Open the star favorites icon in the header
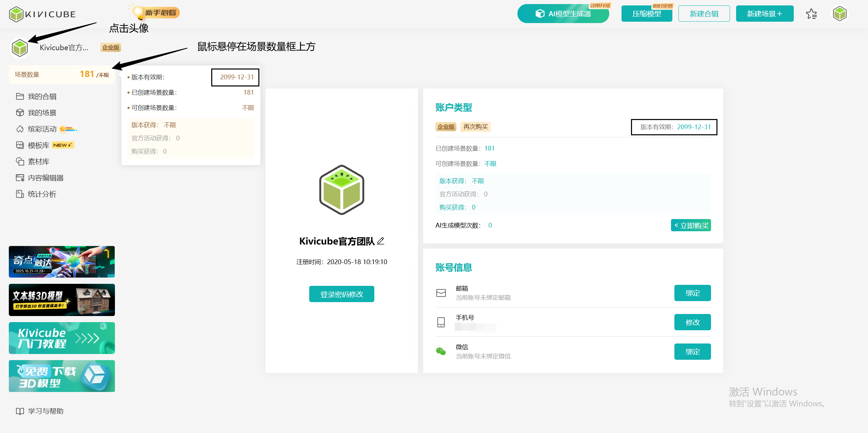Viewport: 868px width, 433px height. 811,14
